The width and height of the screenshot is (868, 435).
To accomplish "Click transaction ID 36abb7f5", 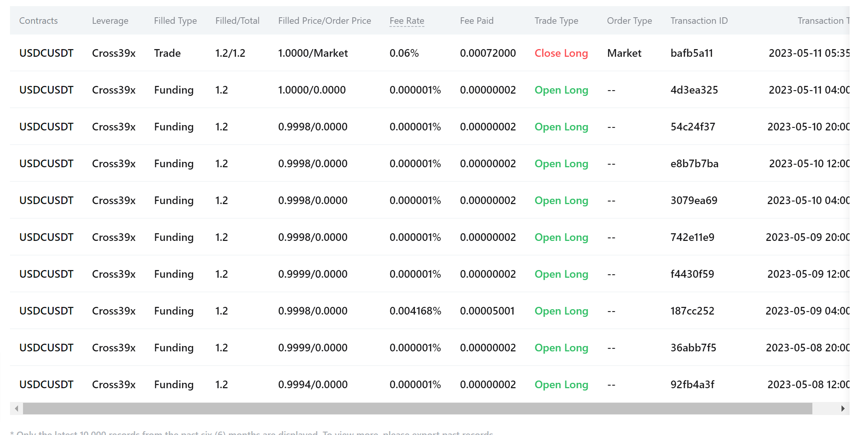I will [x=693, y=348].
